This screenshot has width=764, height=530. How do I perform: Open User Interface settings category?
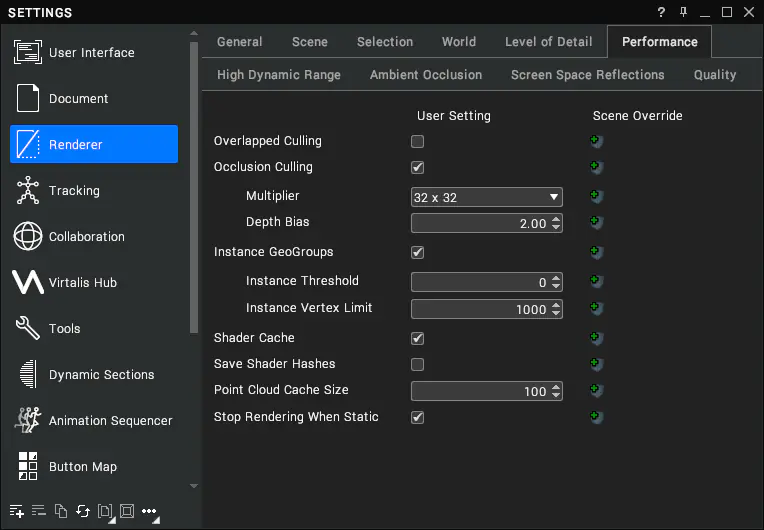pyautogui.click(x=94, y=52)
